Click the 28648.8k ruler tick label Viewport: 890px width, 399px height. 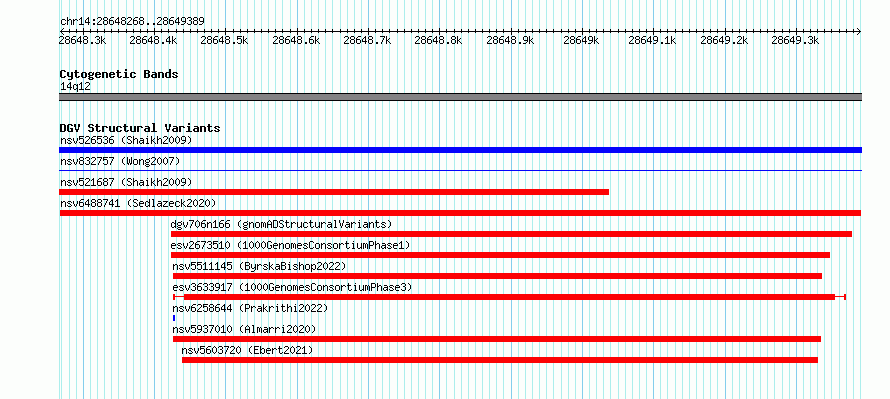click(438, 40)
